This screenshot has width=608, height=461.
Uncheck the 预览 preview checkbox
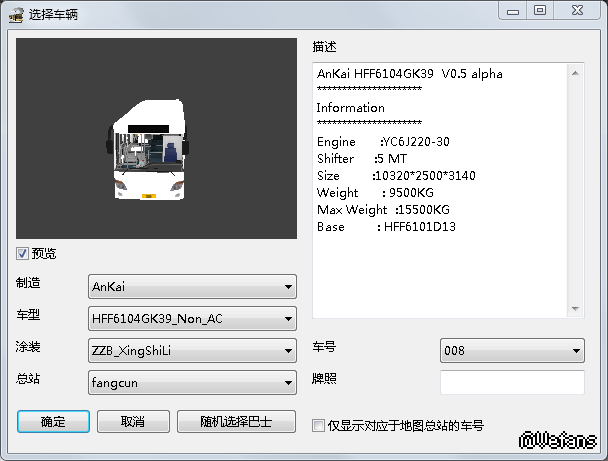click(x=22, y=254)
